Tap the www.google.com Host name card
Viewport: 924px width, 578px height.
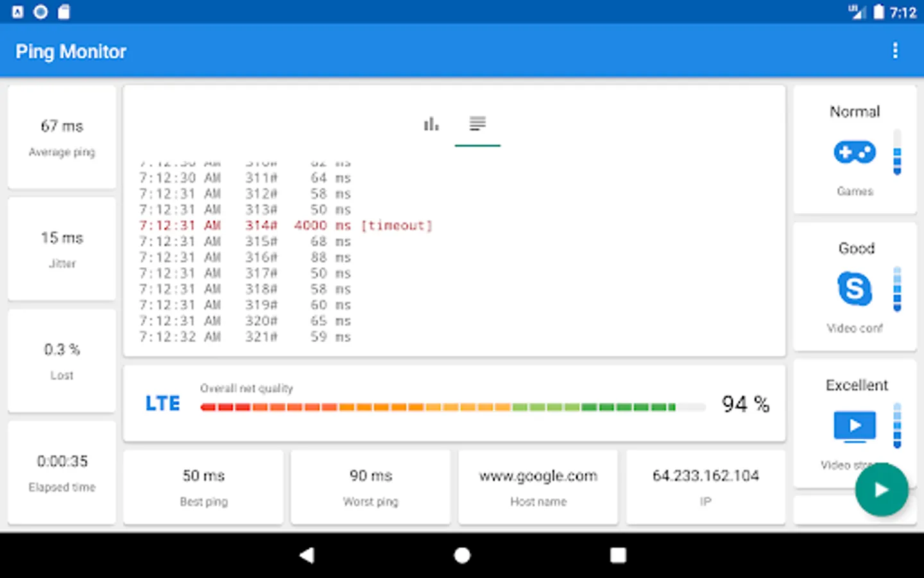(538, 487)
